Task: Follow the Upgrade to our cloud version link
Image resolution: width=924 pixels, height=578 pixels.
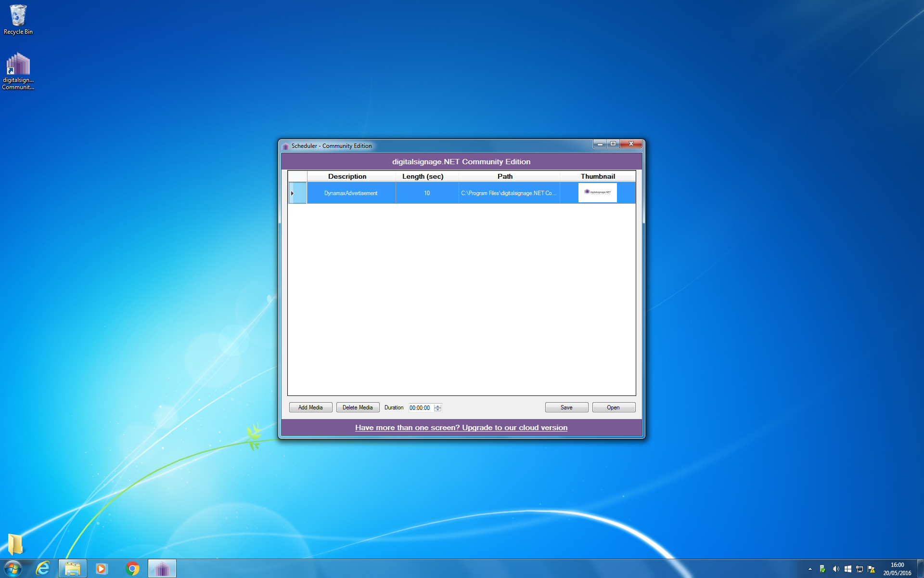Action: click(x=461, y=428)
